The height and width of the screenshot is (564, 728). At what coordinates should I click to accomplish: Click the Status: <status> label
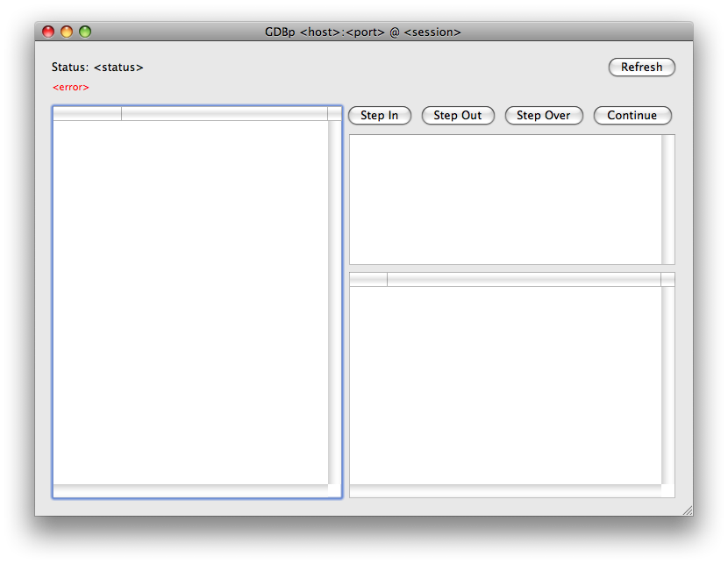(97, 68)
